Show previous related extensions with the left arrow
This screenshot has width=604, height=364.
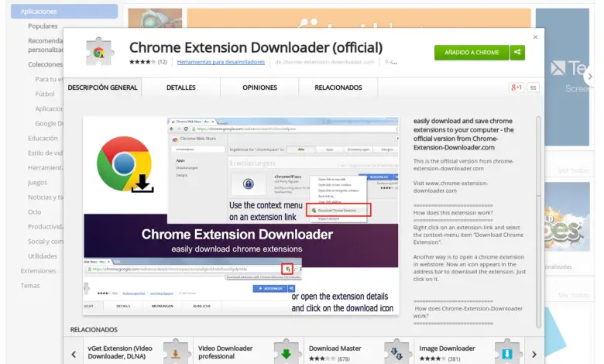pos(74,354)
